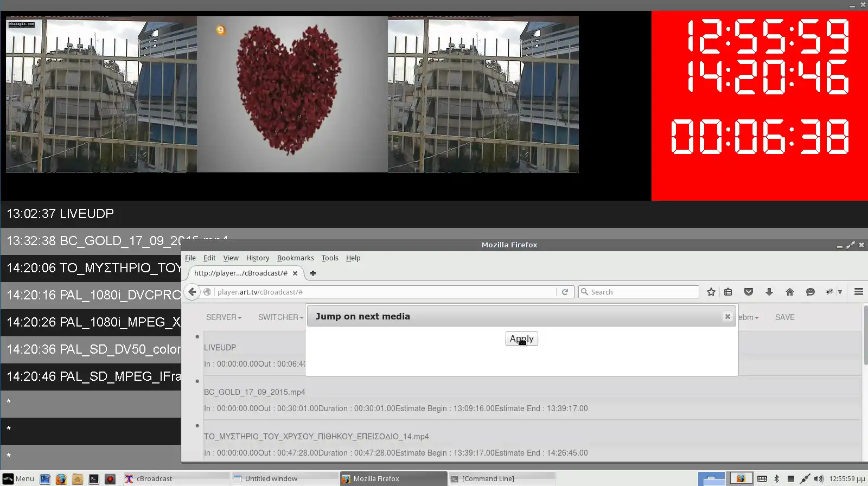This screenshot has height=486, width=868.
Task: Click the Apply button in the dialog
Action: tap(522, 339)
